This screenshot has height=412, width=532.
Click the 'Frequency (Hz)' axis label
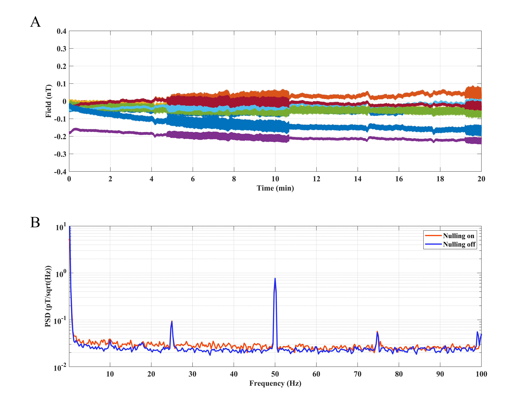275,383
